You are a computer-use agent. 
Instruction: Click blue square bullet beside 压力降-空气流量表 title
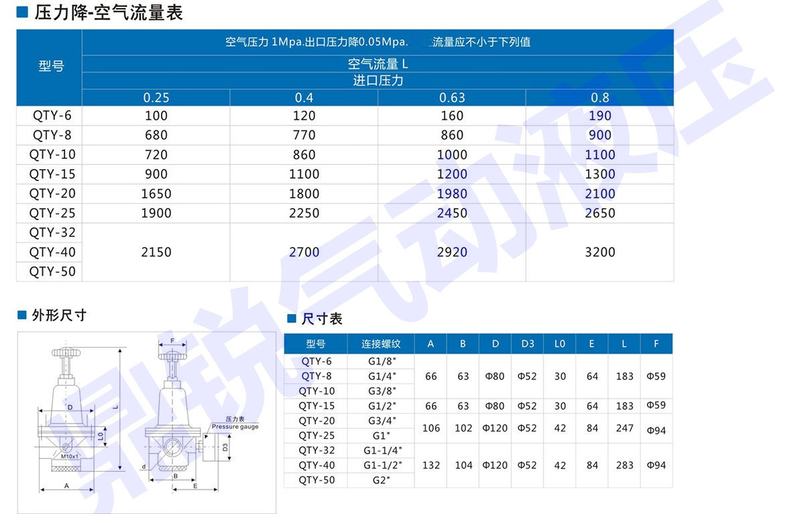click(22, 12)
